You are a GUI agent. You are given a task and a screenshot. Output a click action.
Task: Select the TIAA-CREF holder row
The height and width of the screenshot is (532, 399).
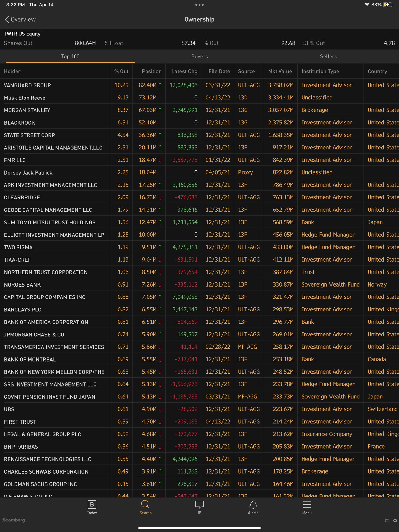coord(199,260)
